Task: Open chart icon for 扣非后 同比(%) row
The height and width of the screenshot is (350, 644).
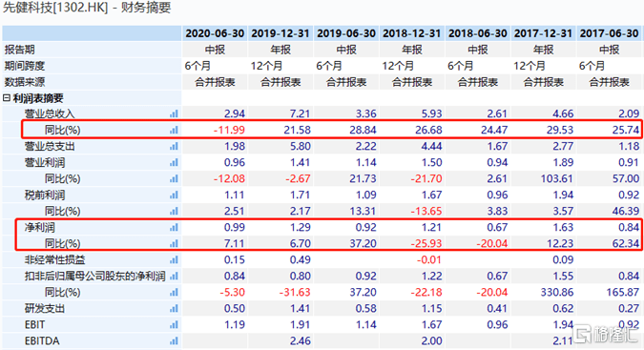Action: [x=175, y=293]
